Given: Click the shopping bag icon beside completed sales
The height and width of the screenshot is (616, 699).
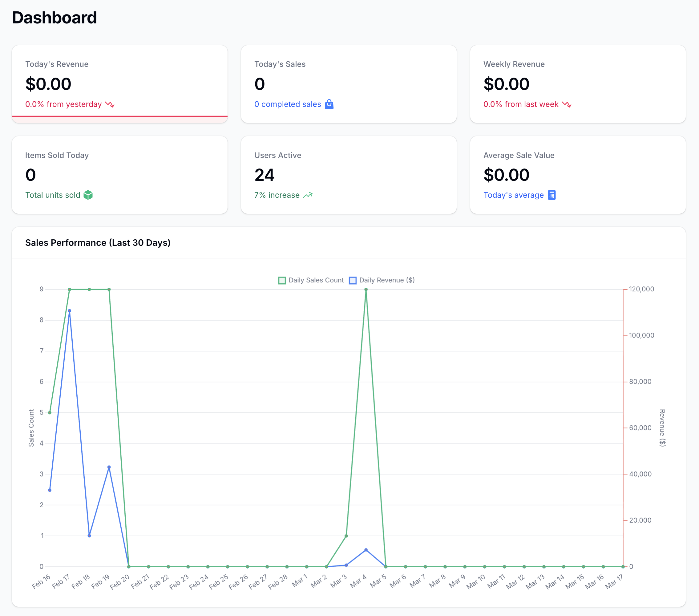Looking at the screenshot, I should pyautogui.click(x=329, y=104).
